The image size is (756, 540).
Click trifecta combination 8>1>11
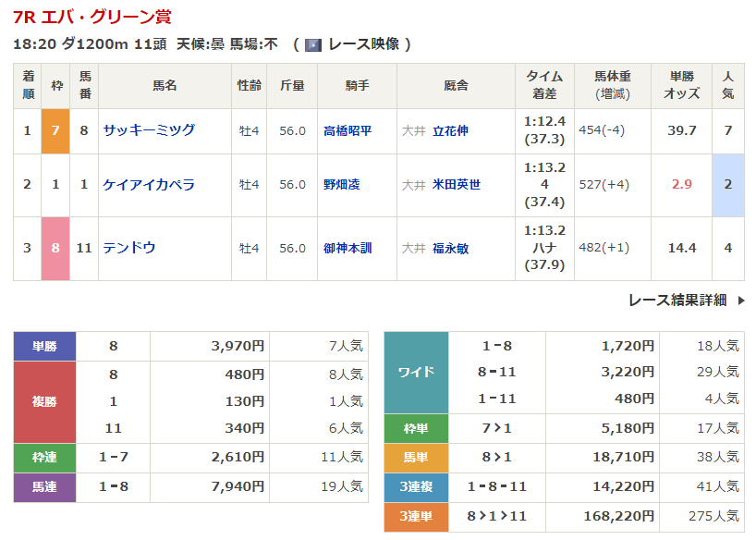tap(496, 516)
